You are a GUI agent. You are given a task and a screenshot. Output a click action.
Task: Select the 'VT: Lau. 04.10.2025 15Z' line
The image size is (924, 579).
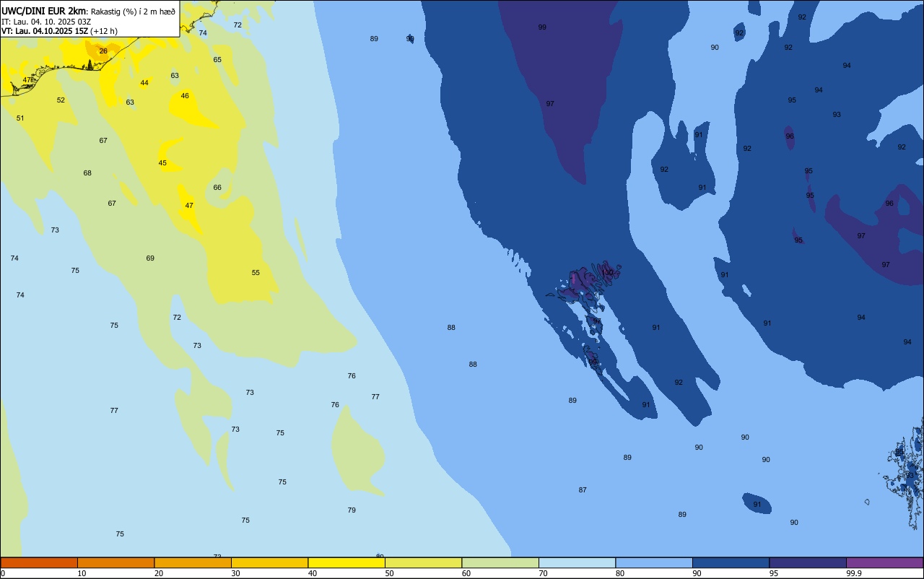(45, 31)
